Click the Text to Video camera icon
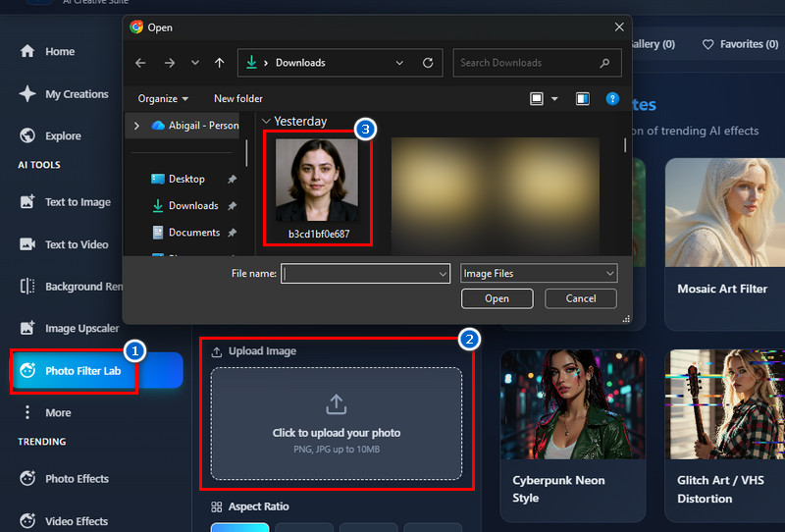The height and width of the screenshot is (532, 785). (x=27, y=244)
